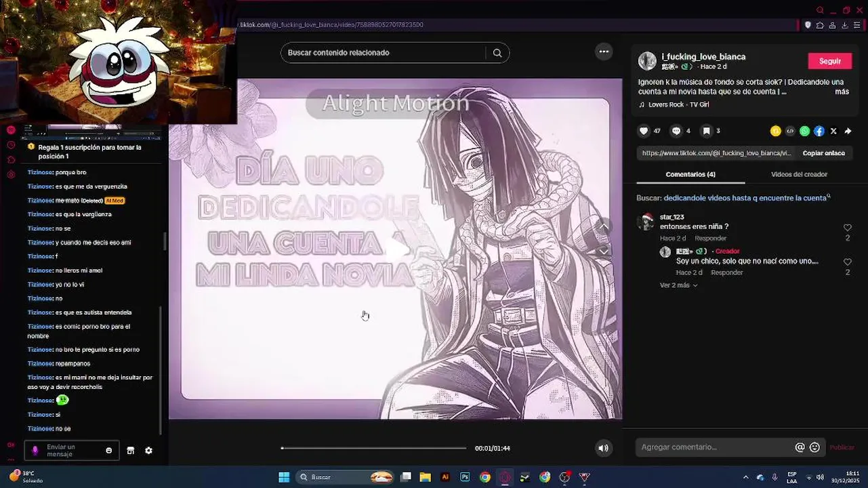
Task: Click the Publicar button
Action: coord(842,447)
